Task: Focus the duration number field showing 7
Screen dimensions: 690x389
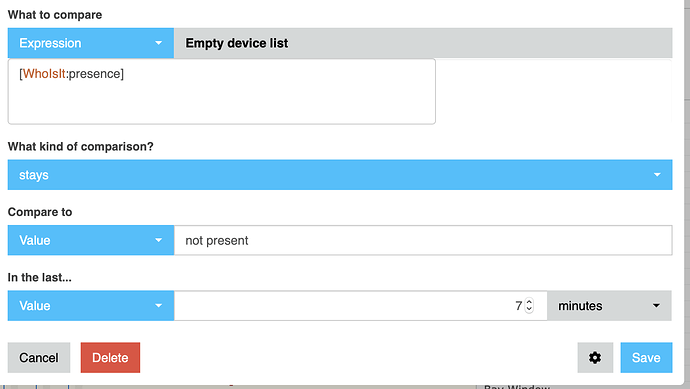Action: (360, 305)
